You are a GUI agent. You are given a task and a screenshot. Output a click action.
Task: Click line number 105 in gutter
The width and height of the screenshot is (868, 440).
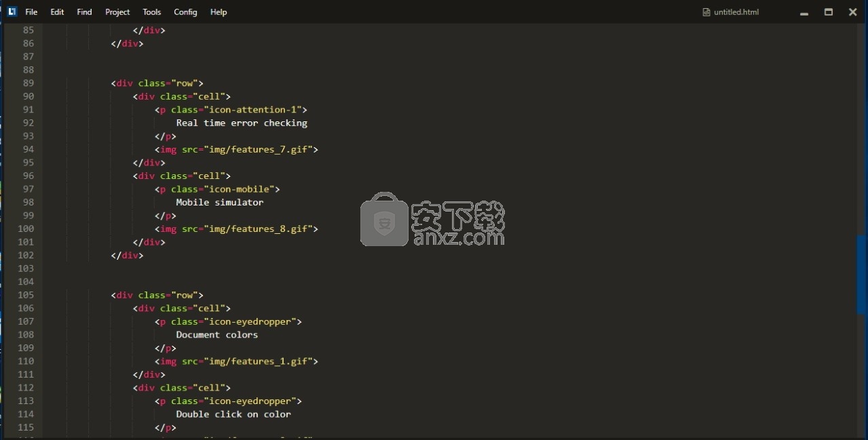(26, 295)
